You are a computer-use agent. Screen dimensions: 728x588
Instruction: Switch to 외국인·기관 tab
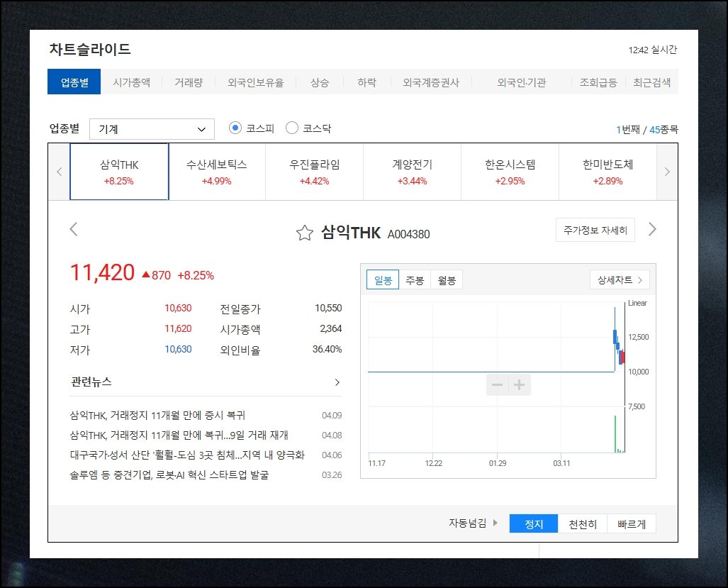pyautogui.click(x=522, y=82)
